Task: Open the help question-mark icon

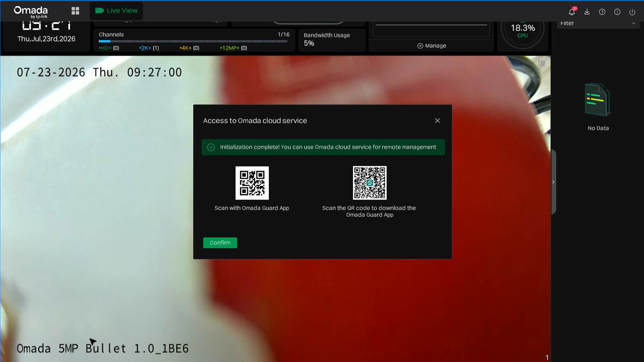Action: 602,12
